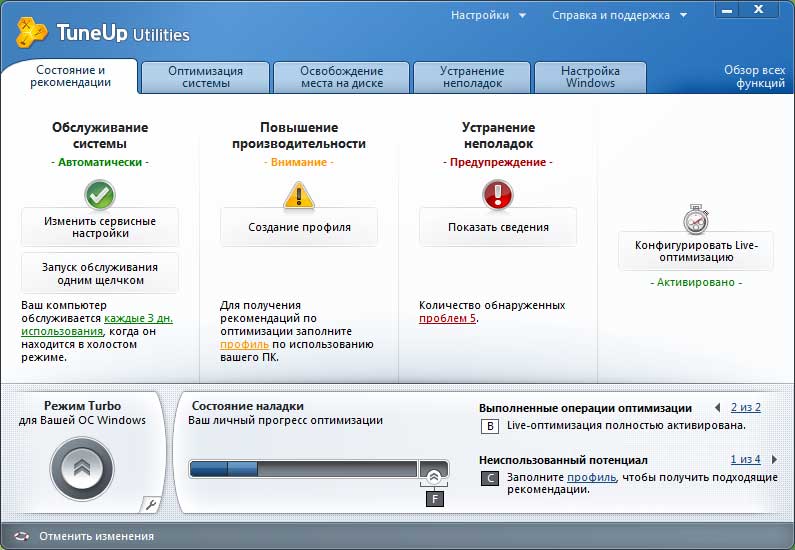This screenshot has height=550, width=795.
Task: Expand the Справка и поддержка menu
Action: click(619, 15)
